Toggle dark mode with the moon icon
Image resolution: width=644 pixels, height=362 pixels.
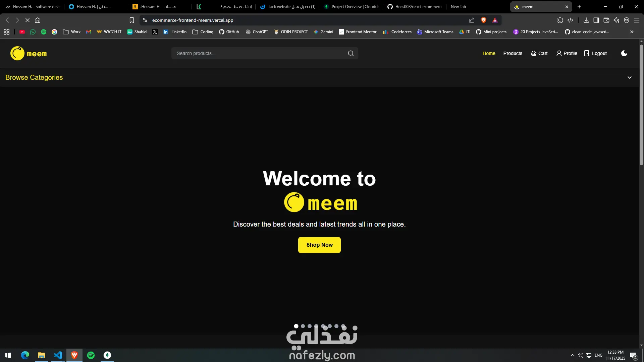click(x=624, y=53)
